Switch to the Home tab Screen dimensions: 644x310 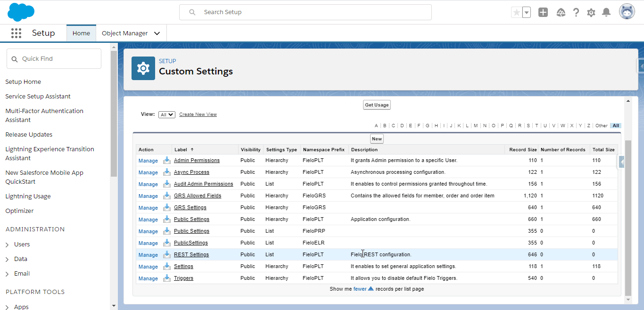pyautogui.click(x=81, y=33)
